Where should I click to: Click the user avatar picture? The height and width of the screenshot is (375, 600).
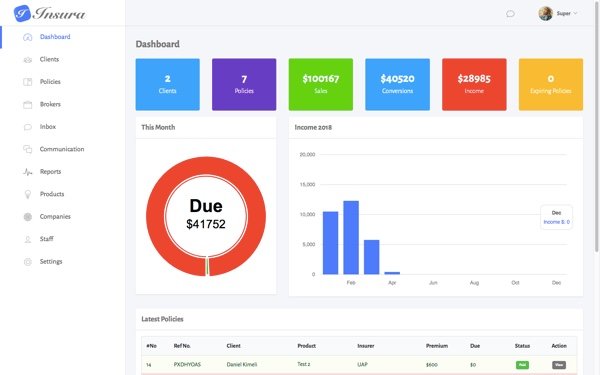(x=545, y=13)
